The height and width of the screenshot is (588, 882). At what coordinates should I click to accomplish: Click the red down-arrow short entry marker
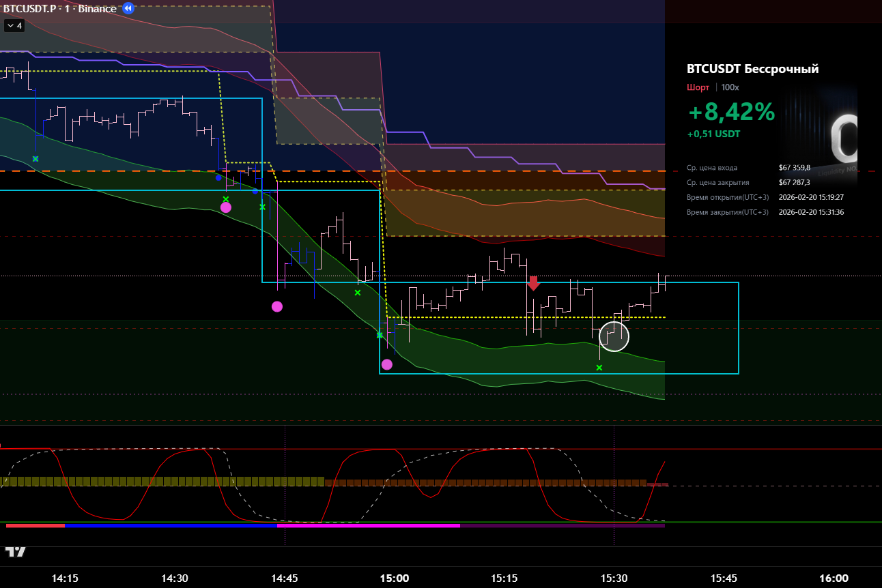tap(533, 283)
